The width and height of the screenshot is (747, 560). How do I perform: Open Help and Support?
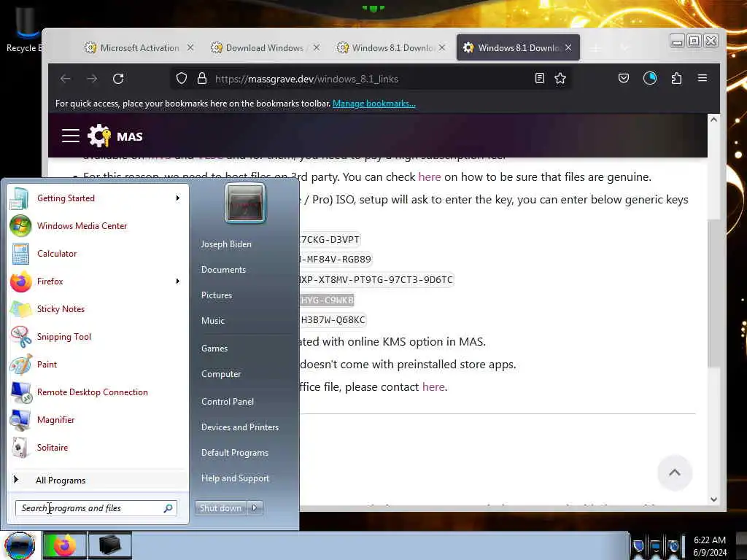(x=235, y=478)
